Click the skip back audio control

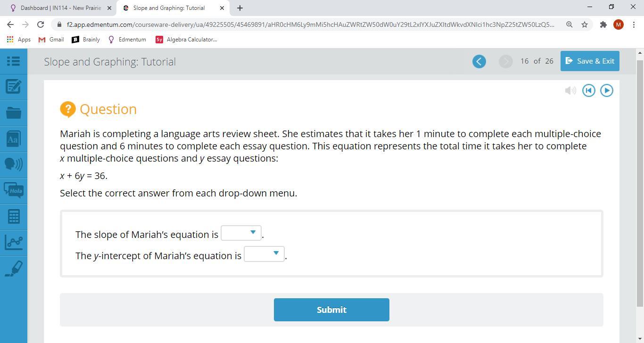pyautogui.click(x=589, y=90)
